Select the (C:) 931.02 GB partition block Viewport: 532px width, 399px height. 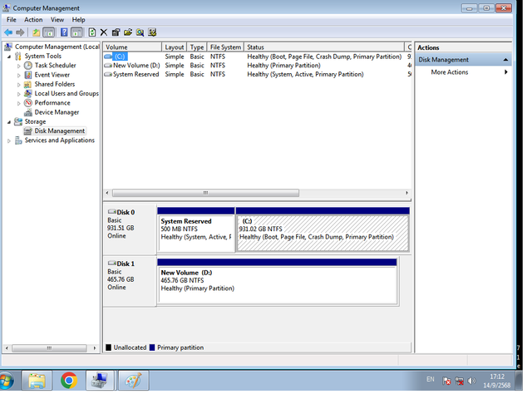click(x=323, y=230)
